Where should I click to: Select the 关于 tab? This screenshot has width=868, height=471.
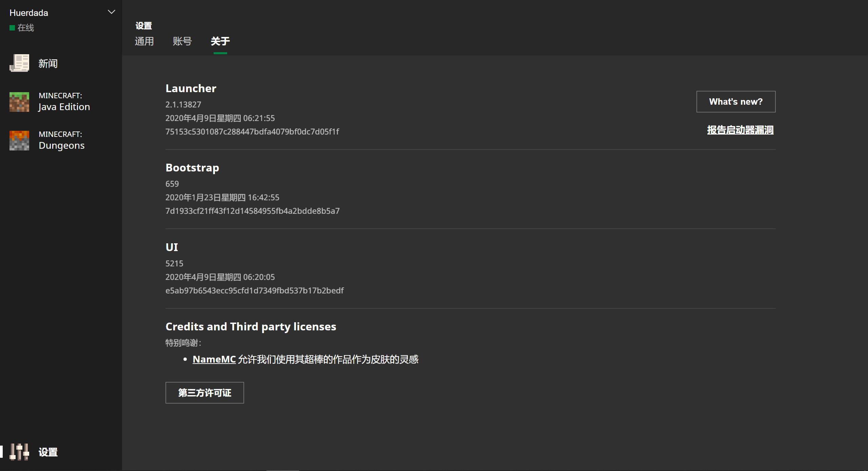(x=220, y=41)
